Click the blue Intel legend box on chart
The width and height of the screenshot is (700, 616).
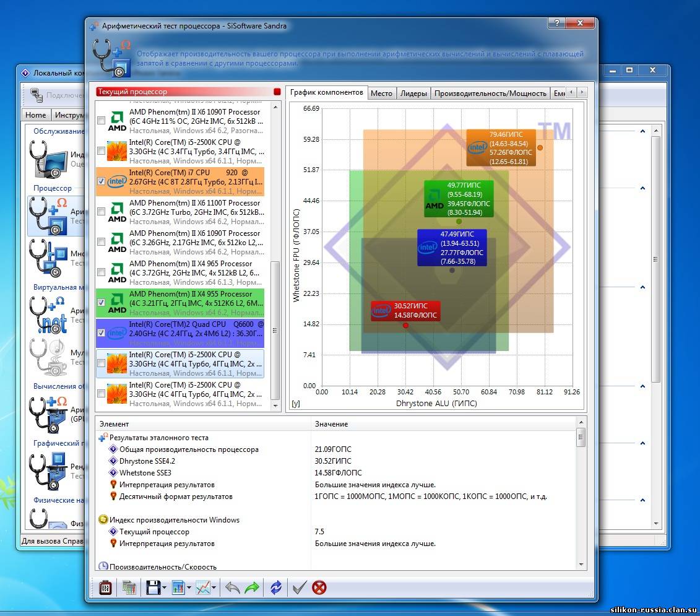(452, 248)
